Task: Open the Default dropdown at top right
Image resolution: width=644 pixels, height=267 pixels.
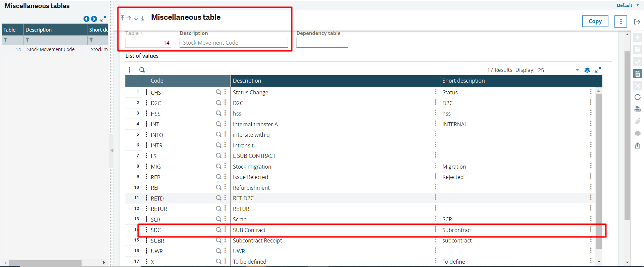Action: tap(627, 5)
